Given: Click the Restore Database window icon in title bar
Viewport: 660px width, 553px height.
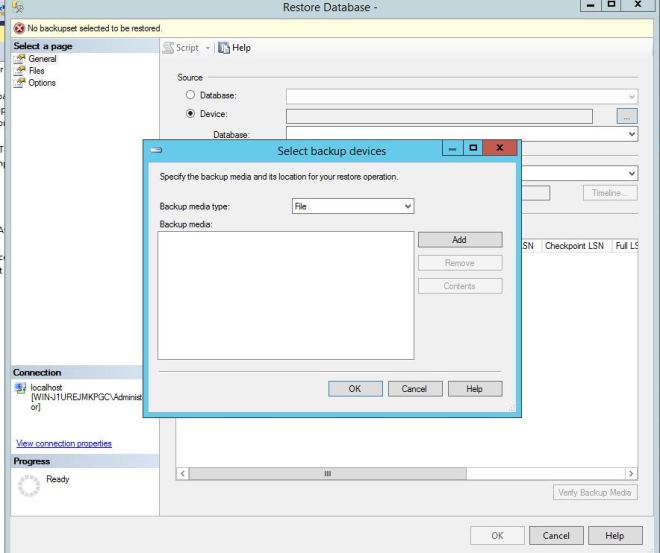Looking at the screenshot, I should click(x=18, y=7).
